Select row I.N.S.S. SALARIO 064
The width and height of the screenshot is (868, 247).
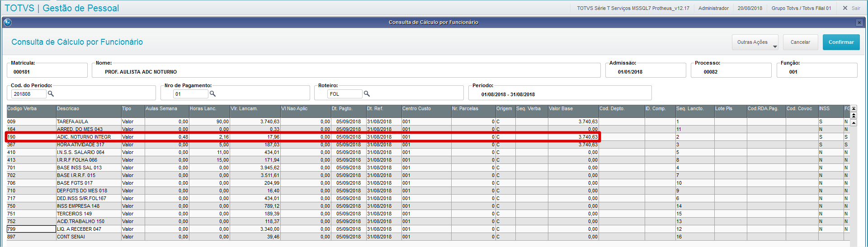[428, 152]
